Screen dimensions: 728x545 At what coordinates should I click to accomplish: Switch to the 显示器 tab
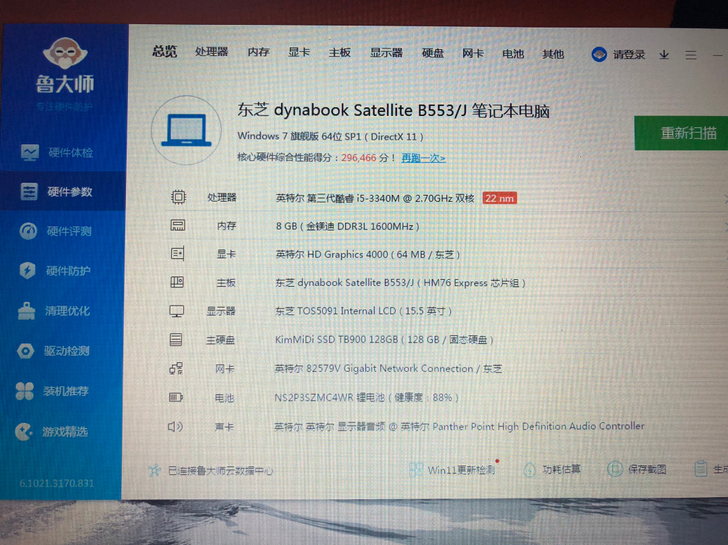tap(386, 53)
